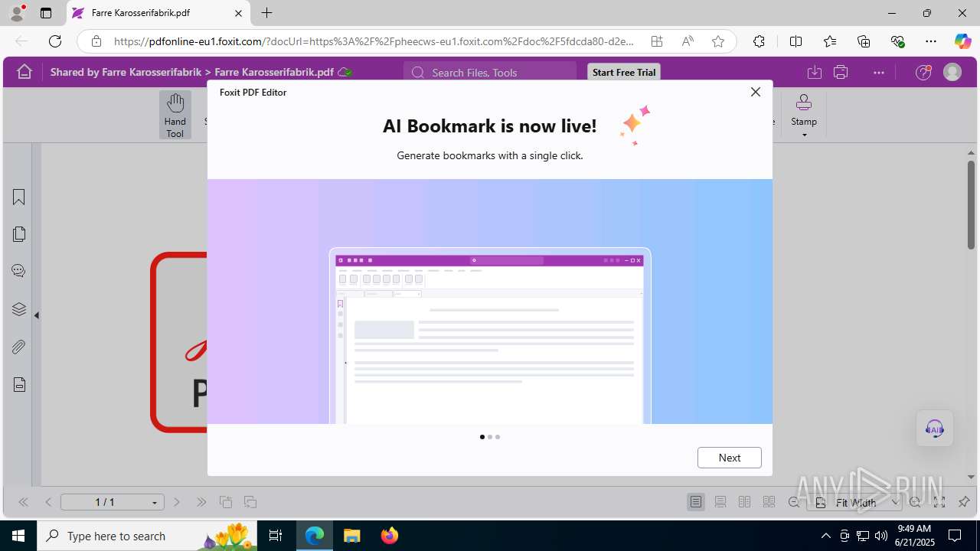Click the previous view icon

pyautogui.click(x=226, y=502)
